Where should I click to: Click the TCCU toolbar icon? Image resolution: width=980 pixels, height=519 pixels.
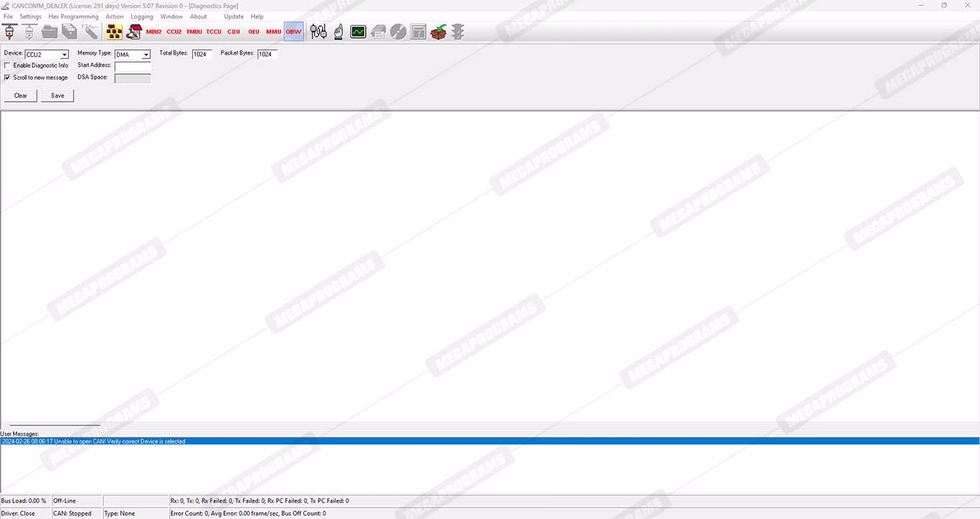click(x=214, y=32)
